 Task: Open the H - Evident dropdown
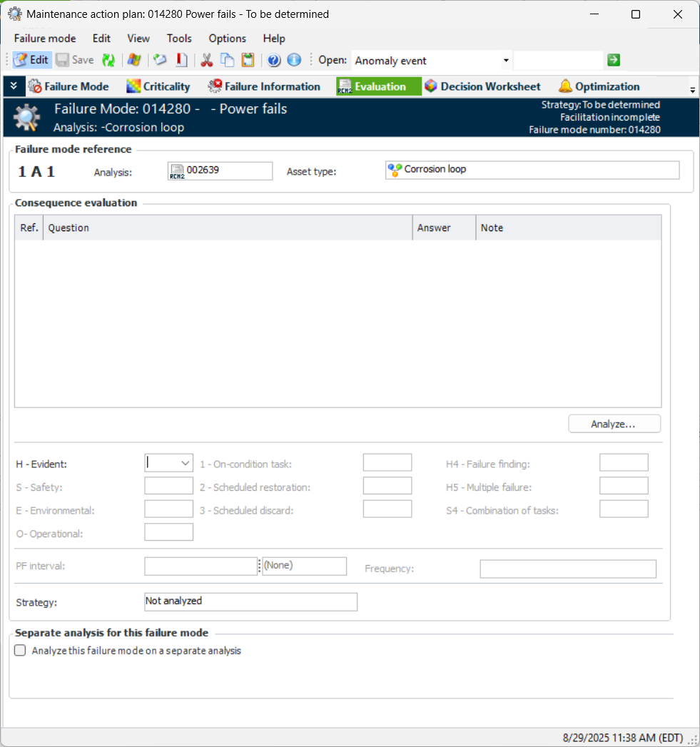point(185,463)
